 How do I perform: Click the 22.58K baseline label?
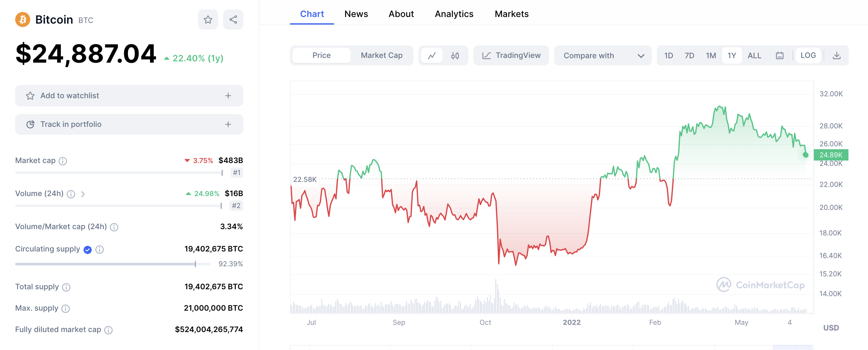(x=304, y=179)
